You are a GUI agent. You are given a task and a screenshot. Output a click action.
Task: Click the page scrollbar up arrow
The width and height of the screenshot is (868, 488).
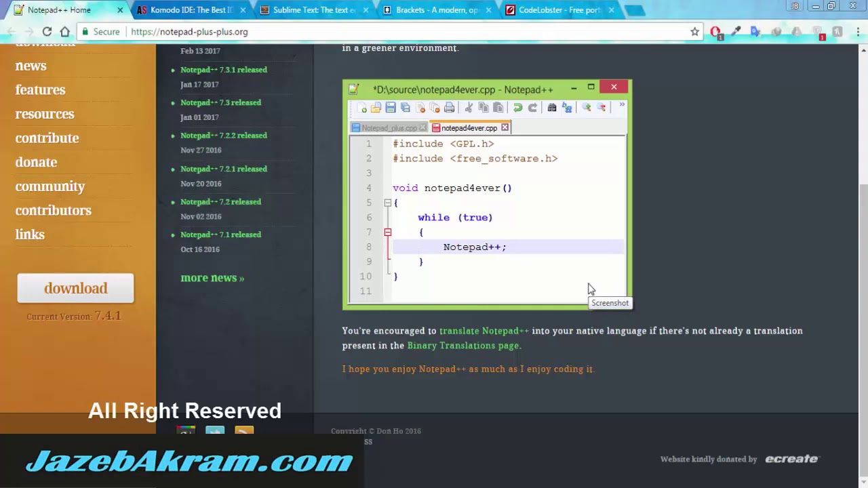(863, 49)
